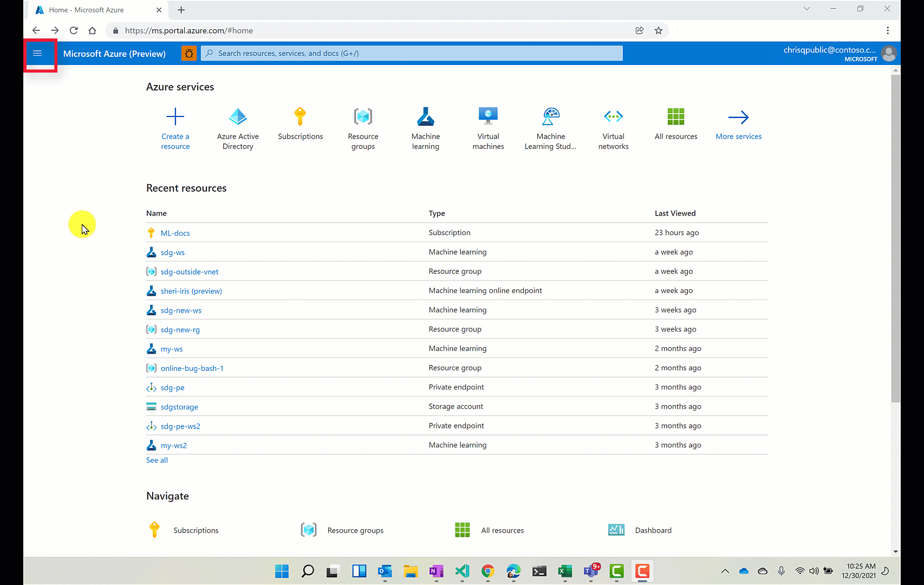Screen dimensions: 924x585
Task: Open Resource groups service icon
Action: (363, 116)
